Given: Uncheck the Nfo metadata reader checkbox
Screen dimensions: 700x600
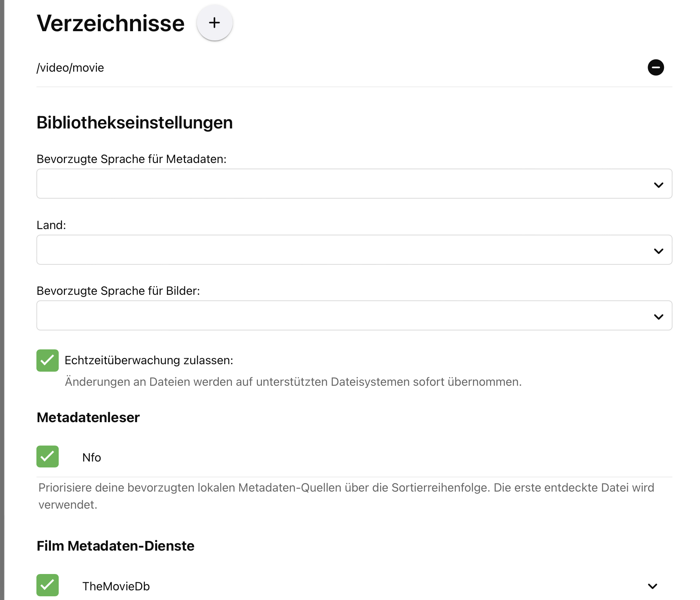Looking at the screenshot, I should point(48,457).
